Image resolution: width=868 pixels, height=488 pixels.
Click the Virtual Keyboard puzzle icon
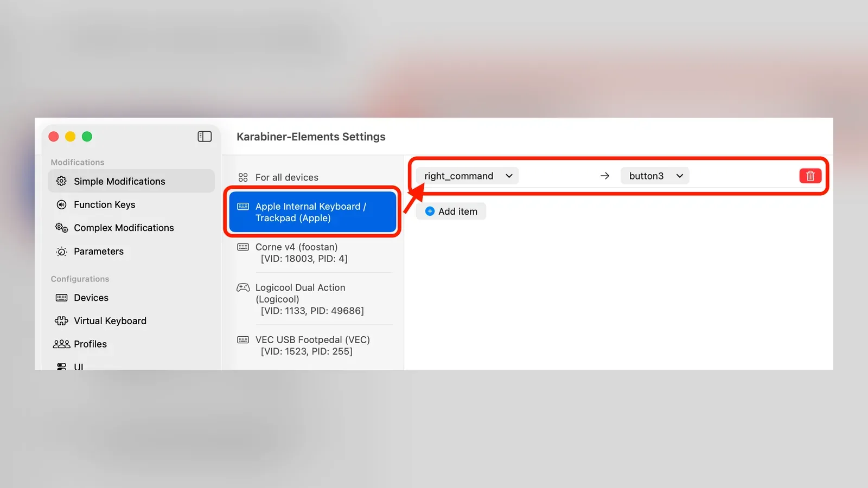pyautogui.click(x=61, y=321)
